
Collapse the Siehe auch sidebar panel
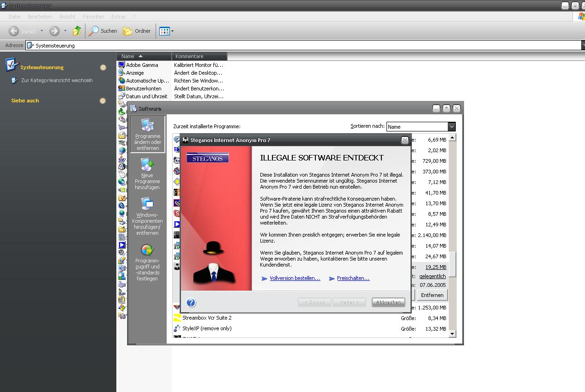tap(103, 101)
